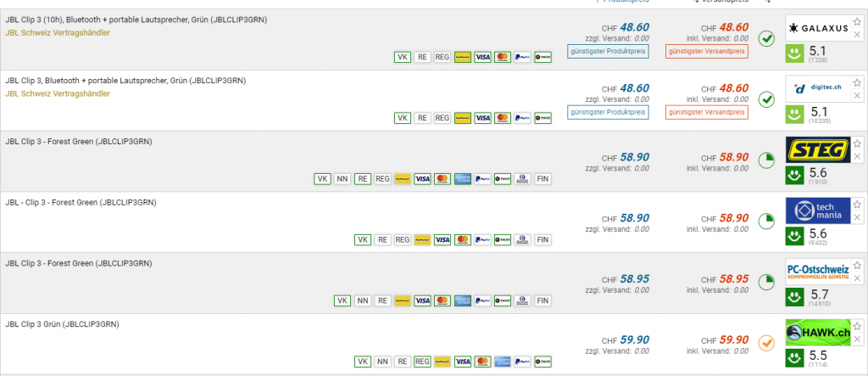Image resolution: width=868 pixels, height=376 pixels.
Task: Click the Galaxus shop logo
Action: (817, 28)
